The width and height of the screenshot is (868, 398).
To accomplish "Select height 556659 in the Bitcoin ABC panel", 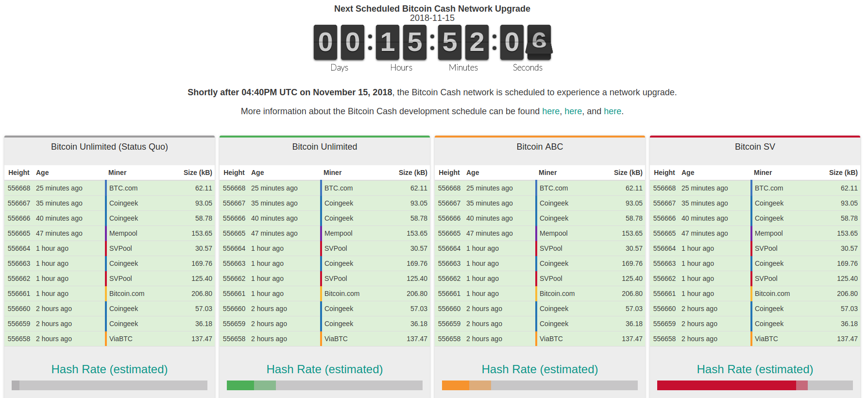I will pyautogui.click(x=449, y=324).
